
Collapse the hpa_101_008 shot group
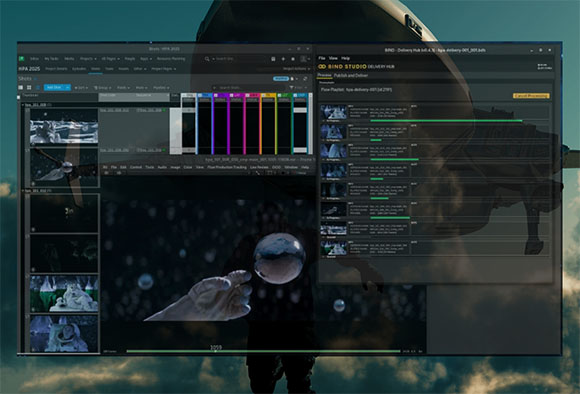click(23, 105)
